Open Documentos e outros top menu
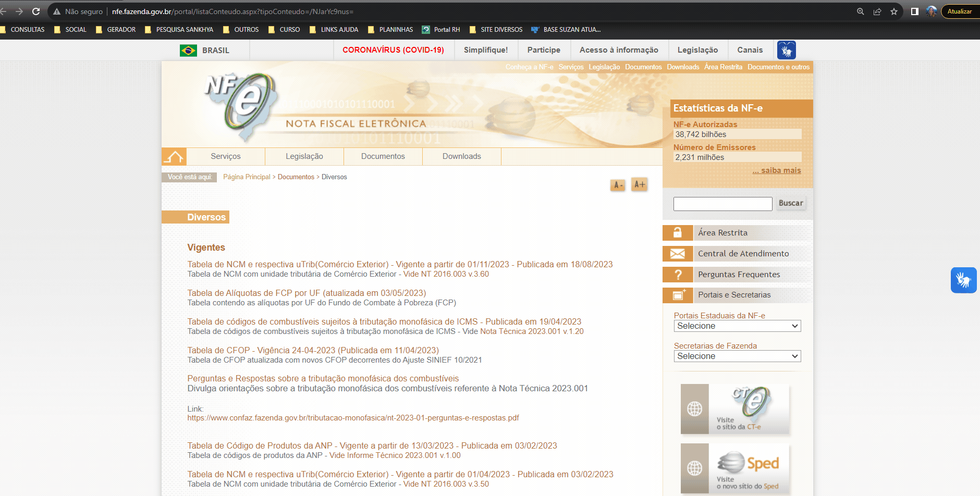Viewport: 980px width, 496px height. (x=778, y=67)
